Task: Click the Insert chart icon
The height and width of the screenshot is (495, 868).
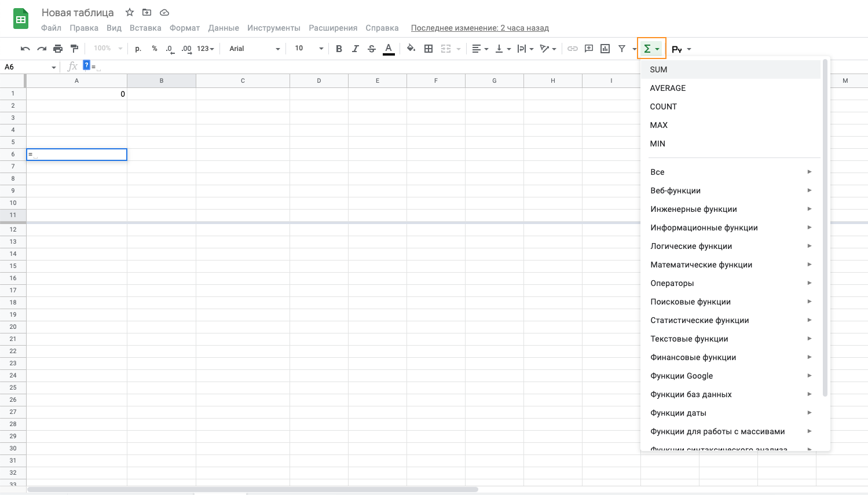Action: [x=605, y=49]
